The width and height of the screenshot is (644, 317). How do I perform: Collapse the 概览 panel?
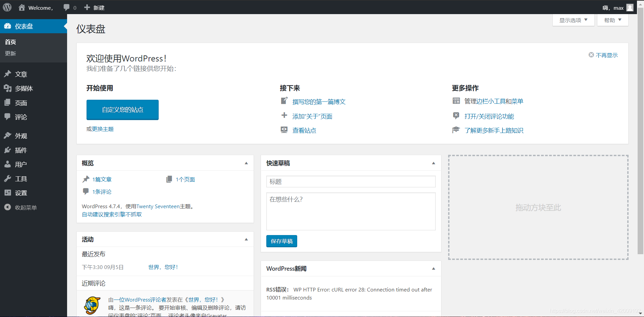point(246,163)
